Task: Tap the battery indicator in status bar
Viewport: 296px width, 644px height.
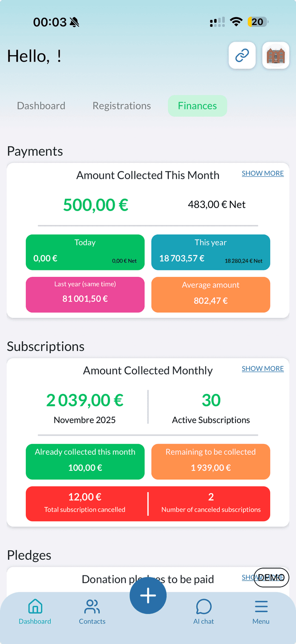Action: point(257,21)
